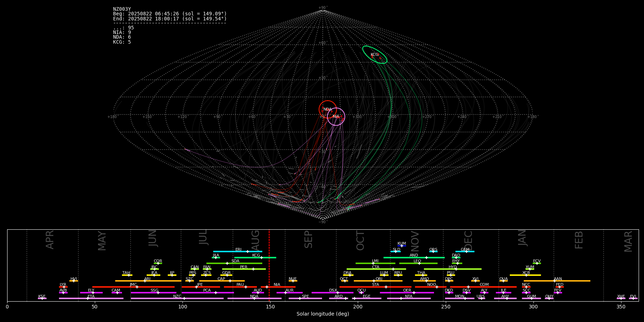Click the ECV shower label in timeline

tap(537, 261)
